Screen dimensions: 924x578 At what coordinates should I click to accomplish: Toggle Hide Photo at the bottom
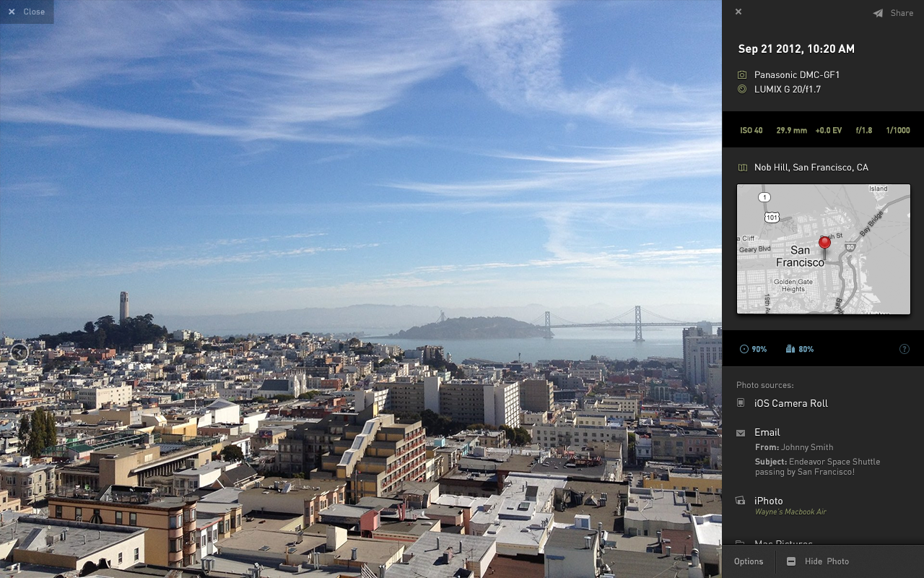[818, 561]
